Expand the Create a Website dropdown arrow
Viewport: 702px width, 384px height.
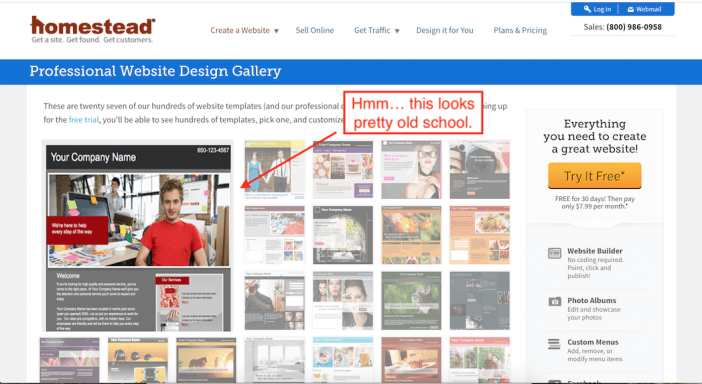click(x=276, y=31)
